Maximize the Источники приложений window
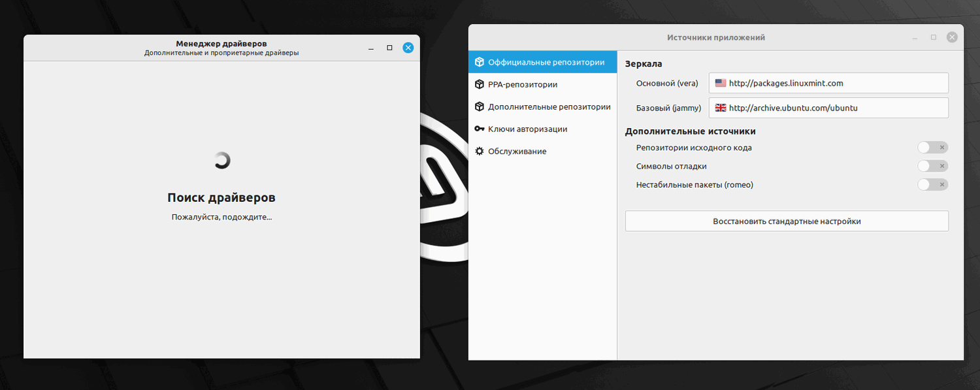Viewport: 980px width, 390px height. coord(934,37)
